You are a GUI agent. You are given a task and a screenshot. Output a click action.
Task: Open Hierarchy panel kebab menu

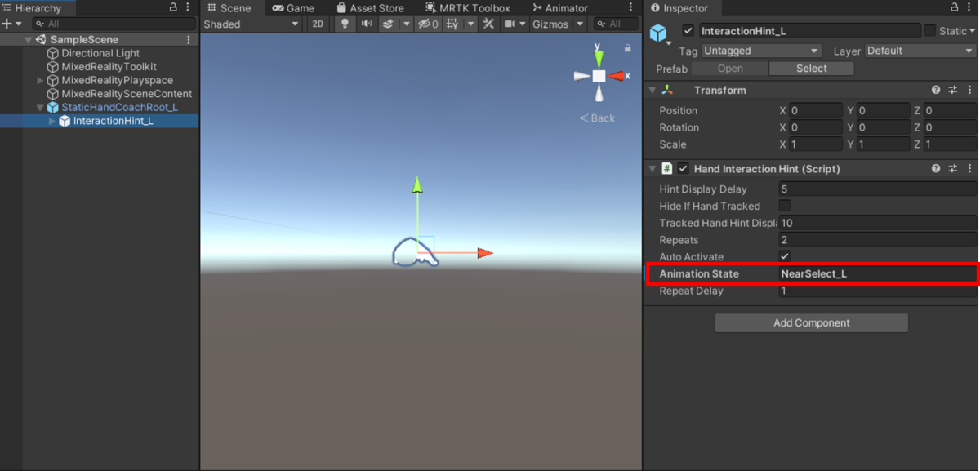tap(189, 7)
